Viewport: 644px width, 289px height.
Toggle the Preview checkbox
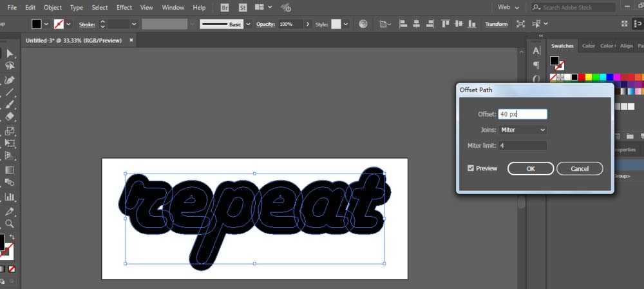(x=471, y=168)
